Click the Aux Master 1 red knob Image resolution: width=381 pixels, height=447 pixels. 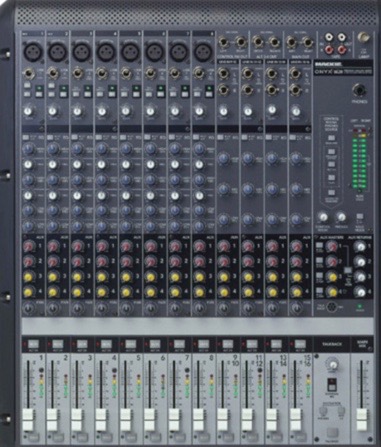pos(331,246)
